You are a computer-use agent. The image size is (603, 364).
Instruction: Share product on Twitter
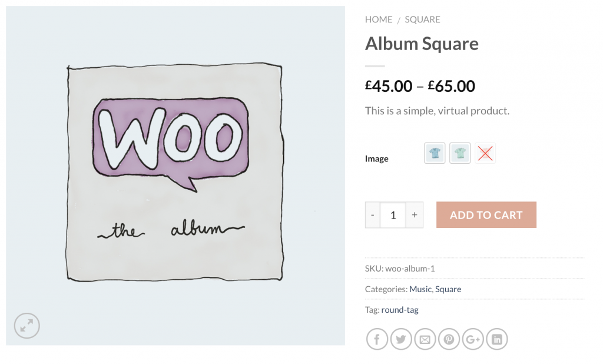coord(401,339)
